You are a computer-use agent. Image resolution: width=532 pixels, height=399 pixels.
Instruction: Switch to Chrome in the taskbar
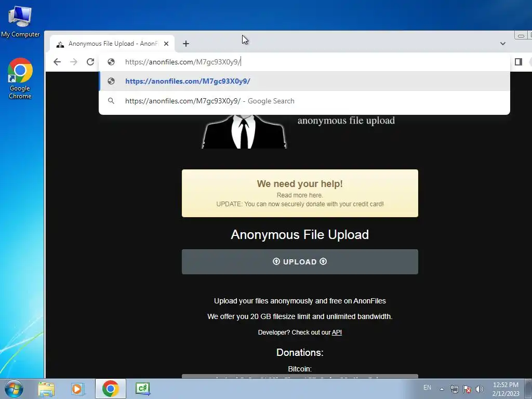(110, 389)
